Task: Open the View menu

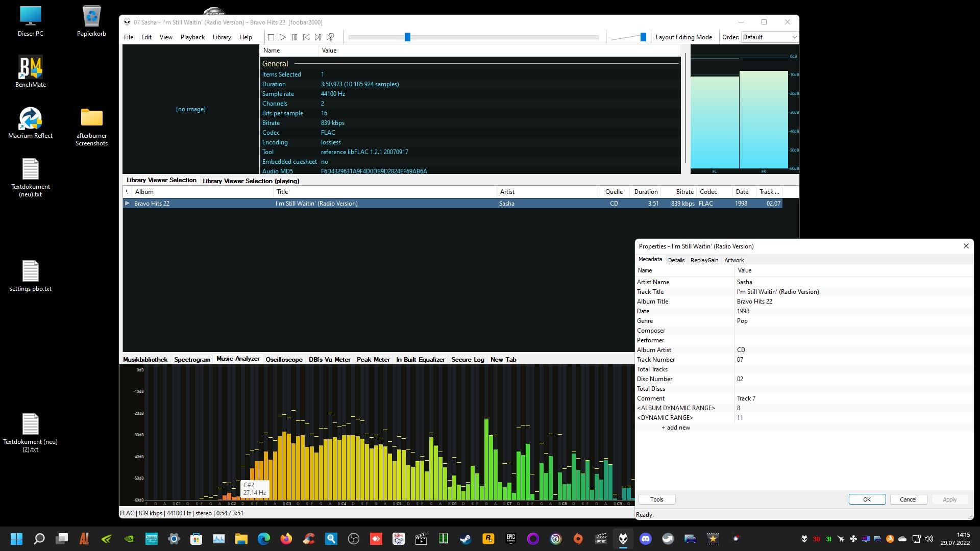Action: coord(166,37)
